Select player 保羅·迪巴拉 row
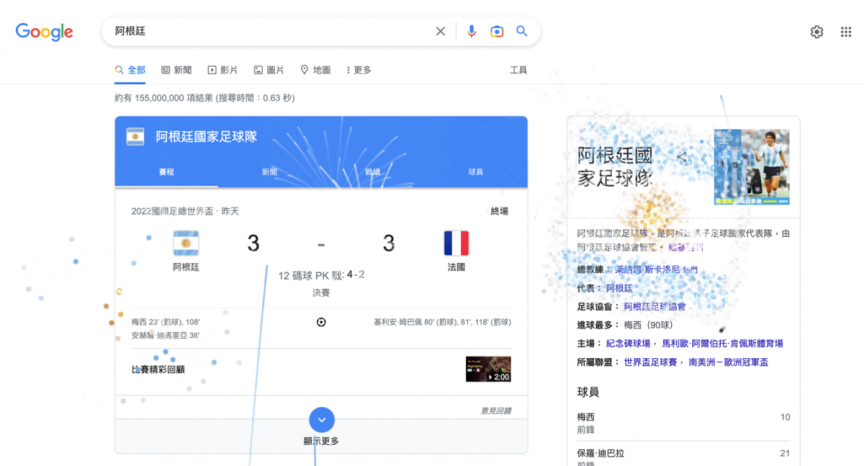The height and width of the screenshot is (466, 864). click(683, 456)
